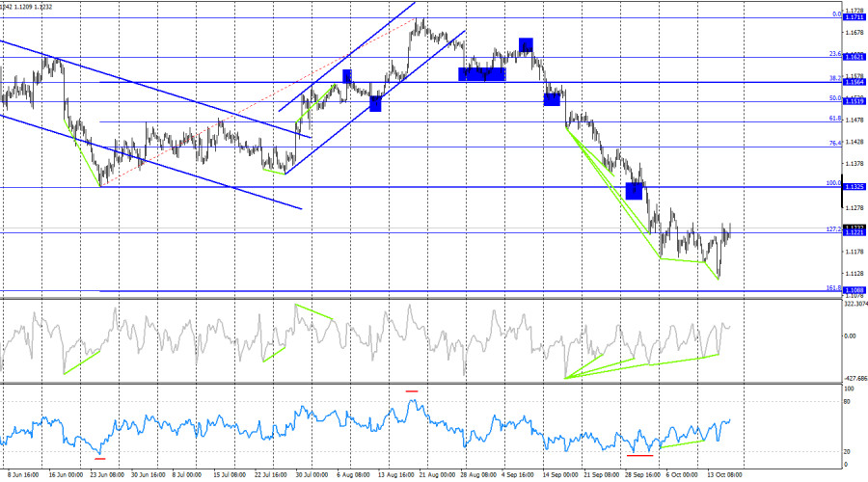Viewport: 868px width, 482px height.
Task: Select the 50.0 Fibonacci level label
Action: click(x=835, y=98)
